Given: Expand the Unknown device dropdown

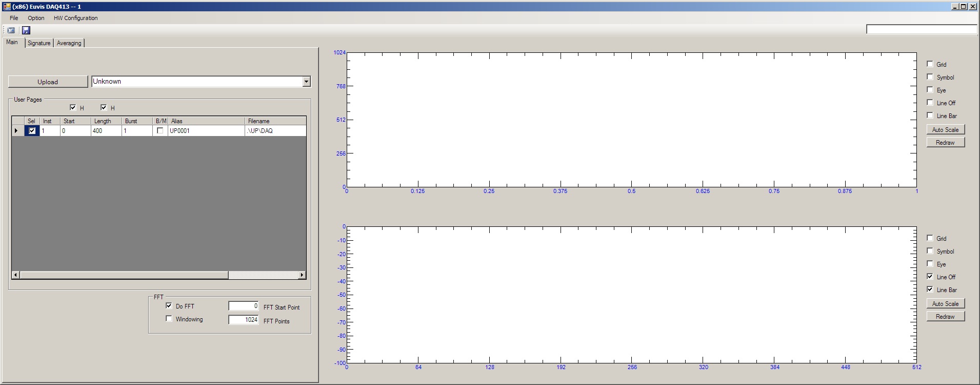Looking at the screenshot, I should coord(306,82).
